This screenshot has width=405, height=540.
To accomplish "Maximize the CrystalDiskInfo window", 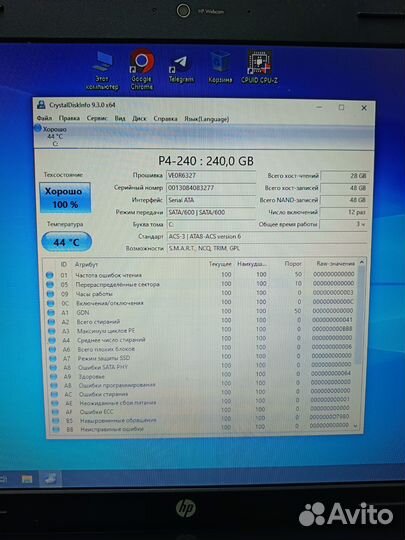I will pyautogui.click(x=341, y=108).
